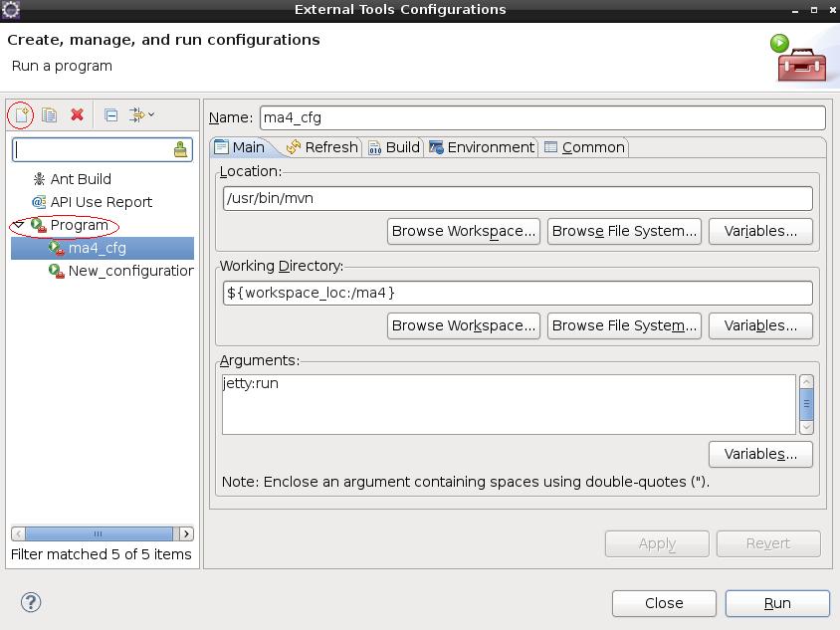
Task: Click the Duplicate configuration icon
Action: 49,115
